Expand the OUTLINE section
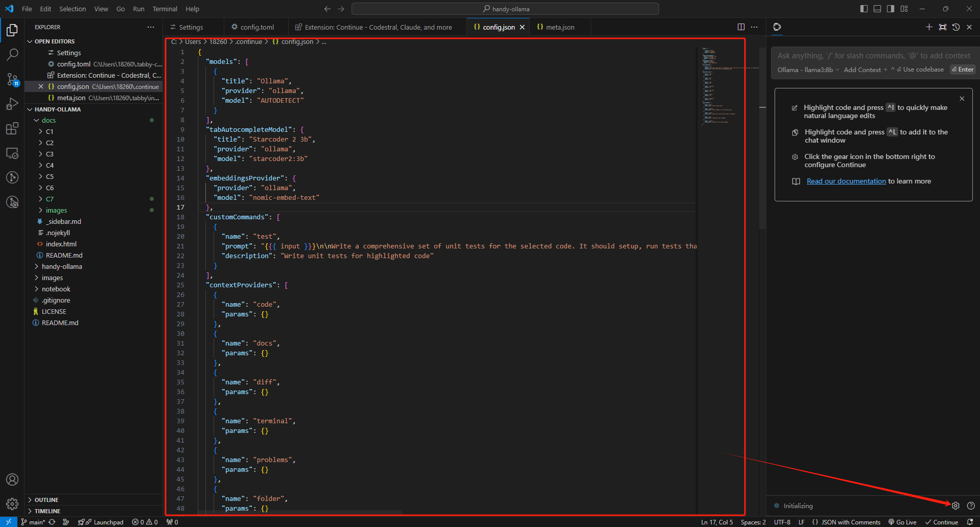 (x=46, y=500)
